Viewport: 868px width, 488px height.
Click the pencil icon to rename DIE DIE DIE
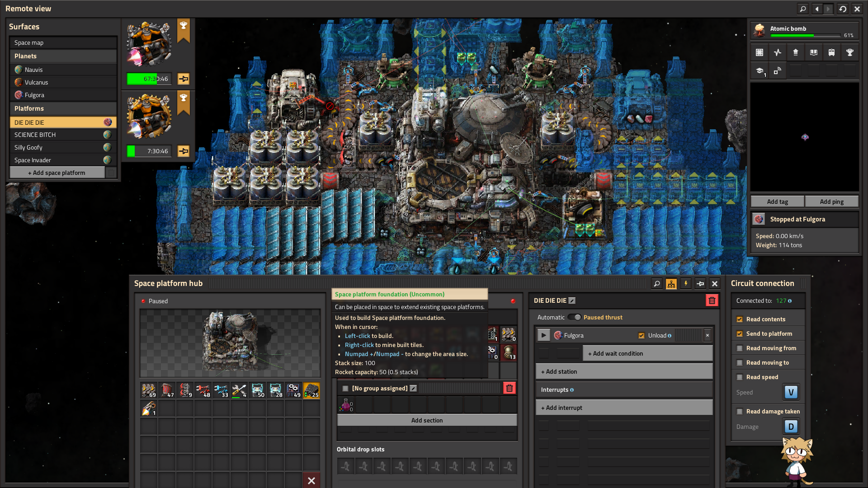pos(572,300)
